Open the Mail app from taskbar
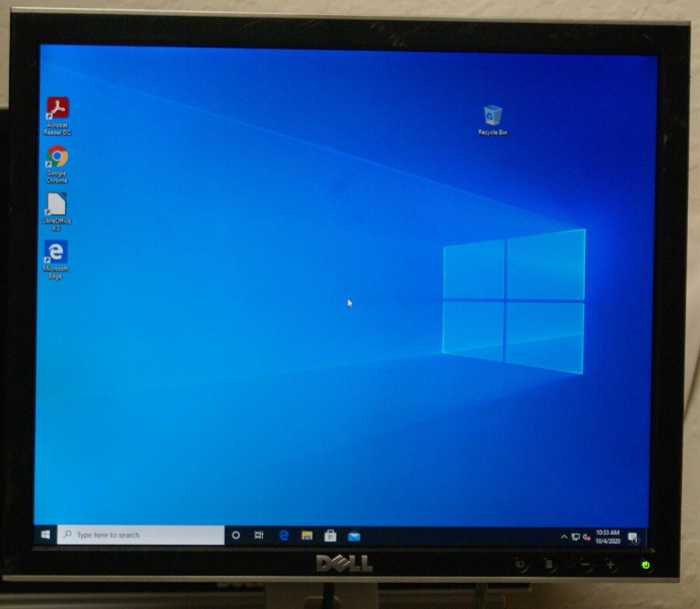This screenshot has width=700, height=609. coord(354,536)
